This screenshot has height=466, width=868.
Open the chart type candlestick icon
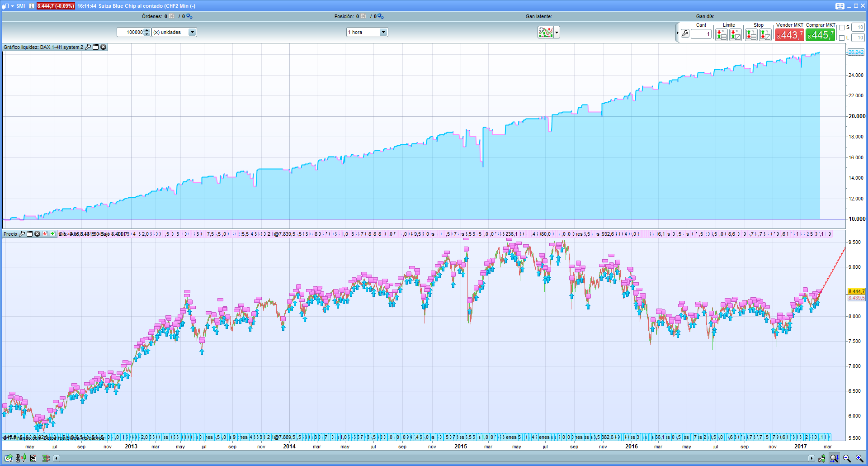click(x=5, y=6)
